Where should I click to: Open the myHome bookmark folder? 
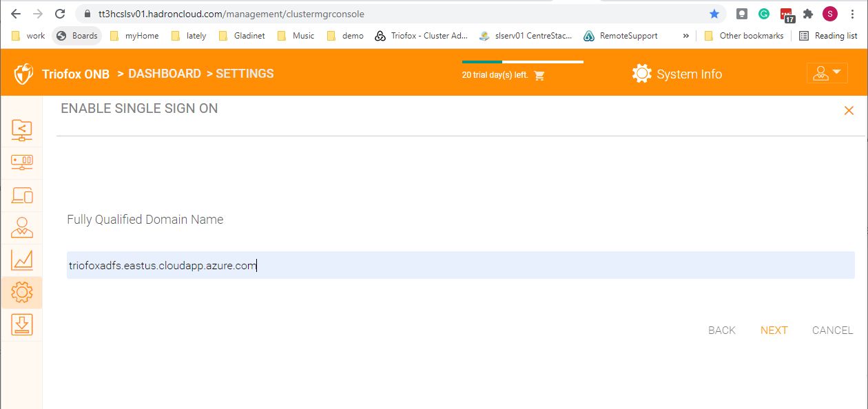point(134,36)
